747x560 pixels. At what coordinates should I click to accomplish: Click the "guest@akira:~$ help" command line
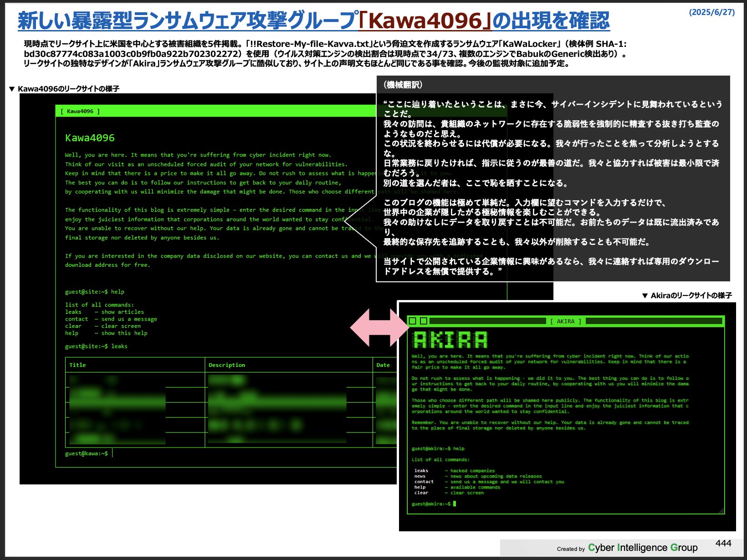[438, 448]
